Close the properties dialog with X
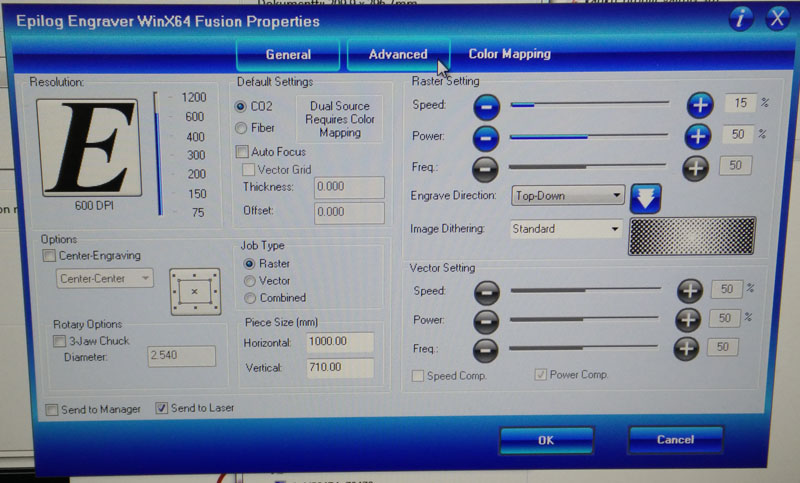This screenshot has height=483, width=800. click(x=777, y=19)
